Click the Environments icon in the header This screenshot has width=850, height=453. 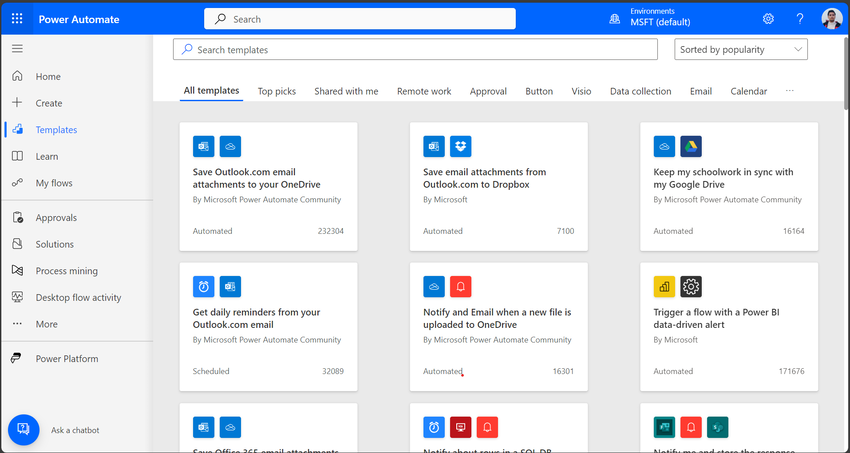pos(614,19)
